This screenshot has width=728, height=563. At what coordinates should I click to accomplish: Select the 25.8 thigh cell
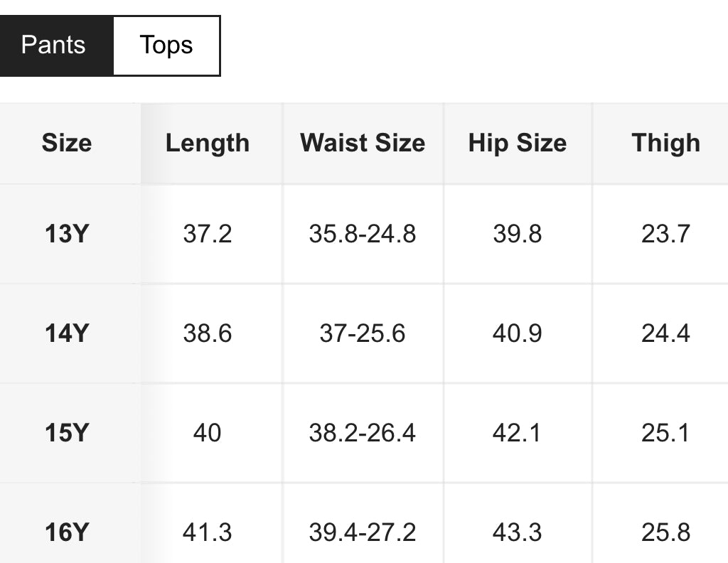click(x=665, y=532)
